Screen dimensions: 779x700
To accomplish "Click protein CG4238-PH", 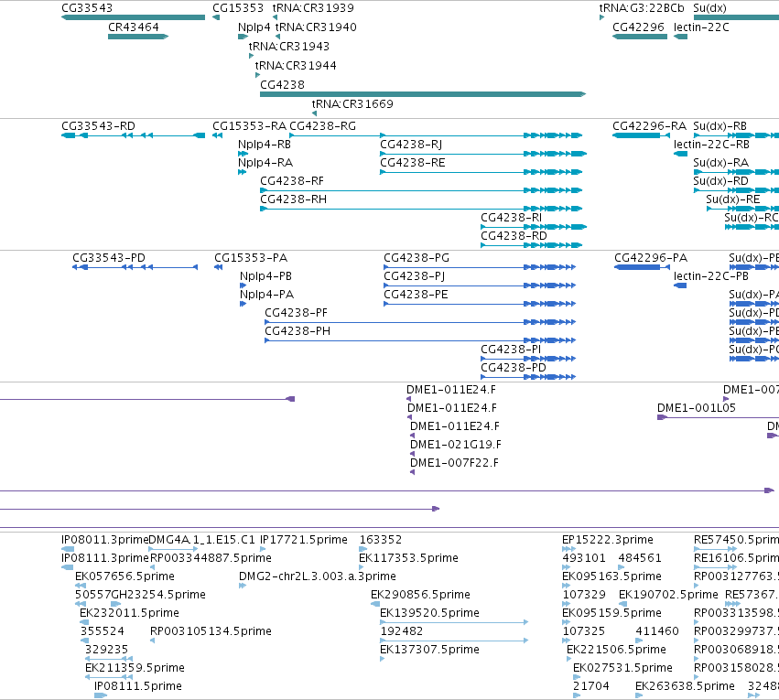I will pyautogui.click(x=420, y=340).
